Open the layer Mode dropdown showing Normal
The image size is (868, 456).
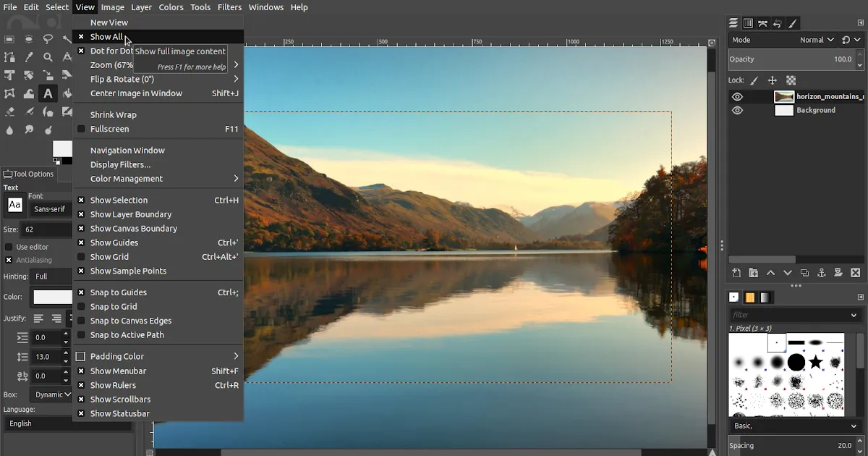tap(816, 40)
